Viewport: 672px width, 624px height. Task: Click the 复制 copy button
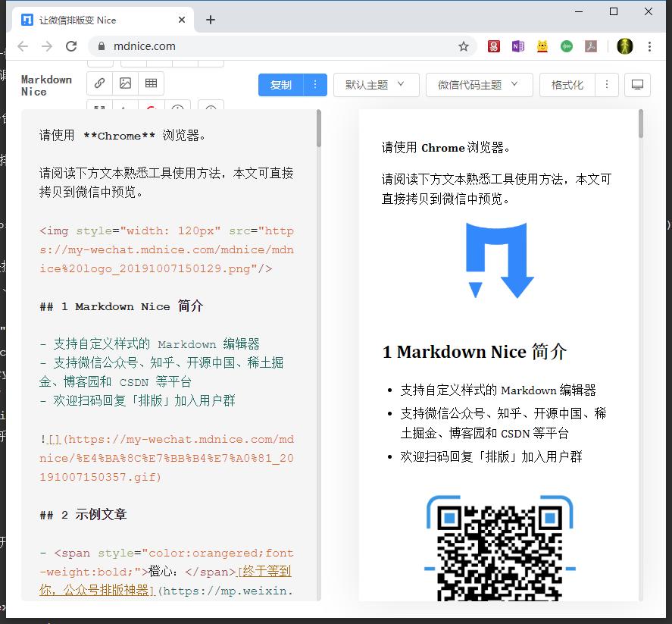pos(280,85)
